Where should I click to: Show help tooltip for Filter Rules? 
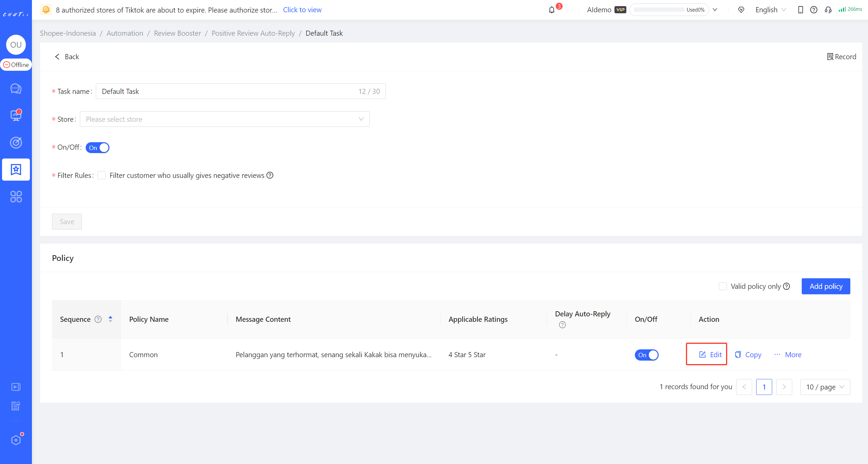click(270, 175)
